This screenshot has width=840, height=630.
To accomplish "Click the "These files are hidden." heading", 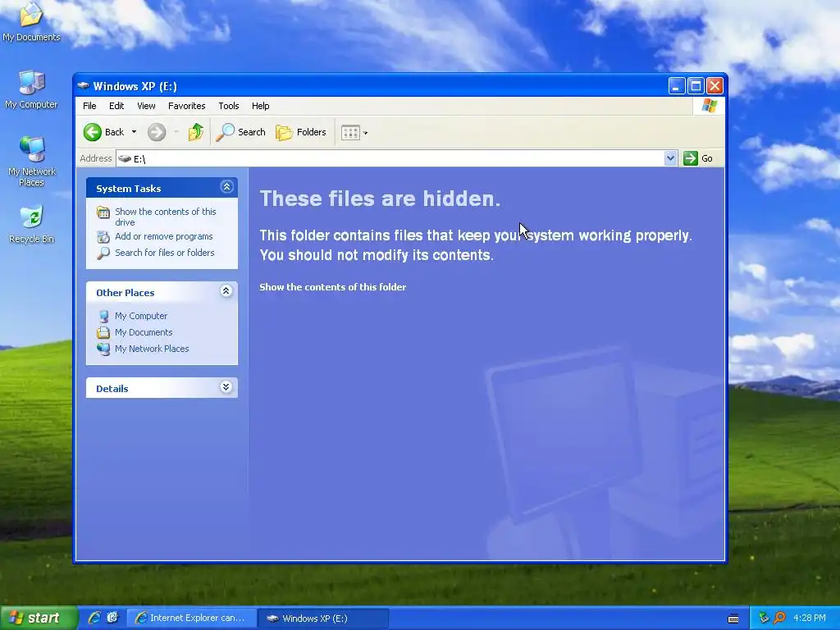I will (x=380, y=199).
